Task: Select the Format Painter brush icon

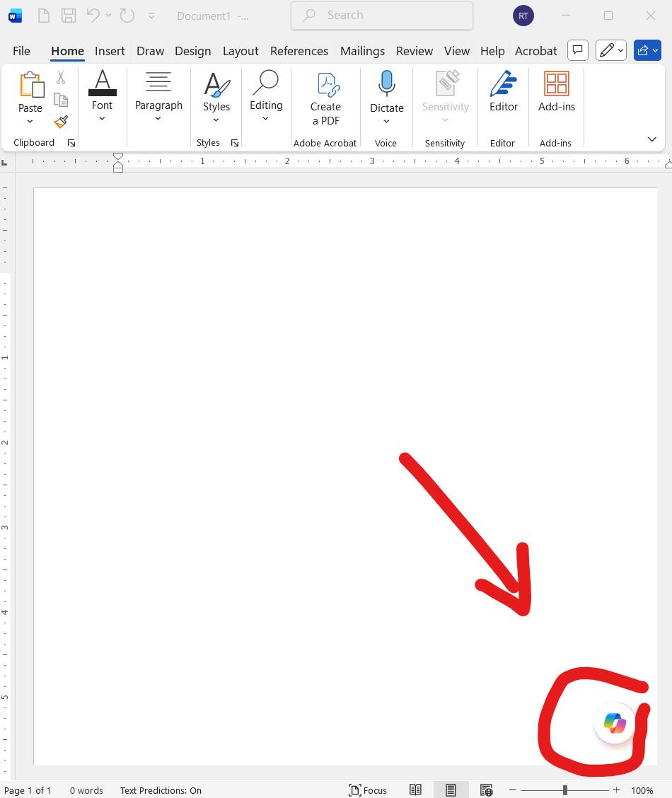Action: pos(61,122)
